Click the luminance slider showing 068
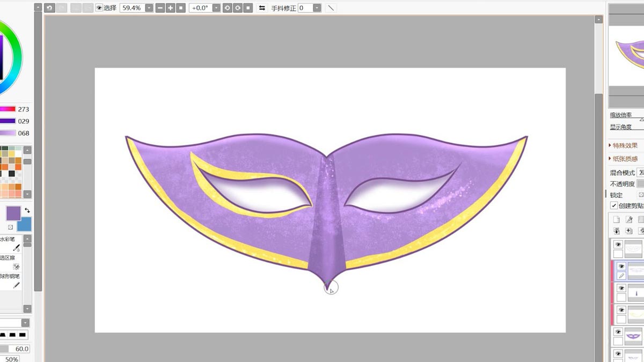Screen dimensions: 644x362 pyautogui.click(x=8, y=133)
